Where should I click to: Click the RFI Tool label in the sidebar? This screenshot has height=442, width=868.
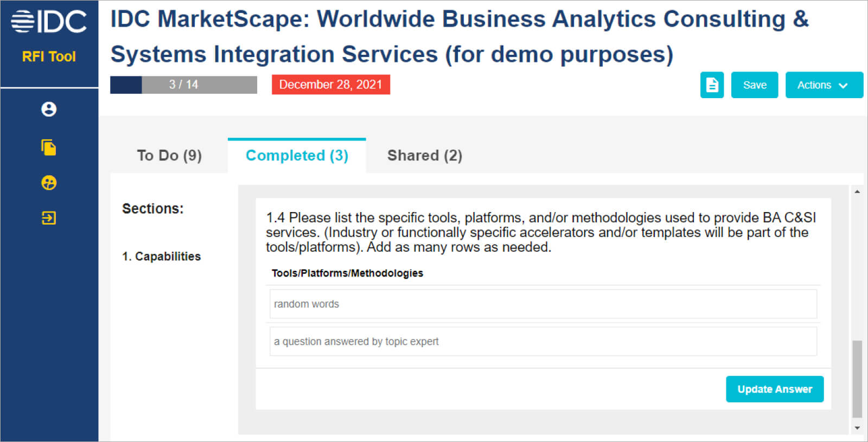49,56
